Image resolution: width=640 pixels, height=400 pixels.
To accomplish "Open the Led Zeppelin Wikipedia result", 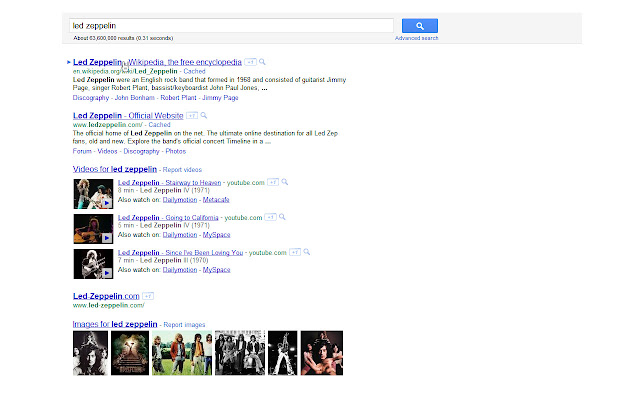I will pos(157,62).
